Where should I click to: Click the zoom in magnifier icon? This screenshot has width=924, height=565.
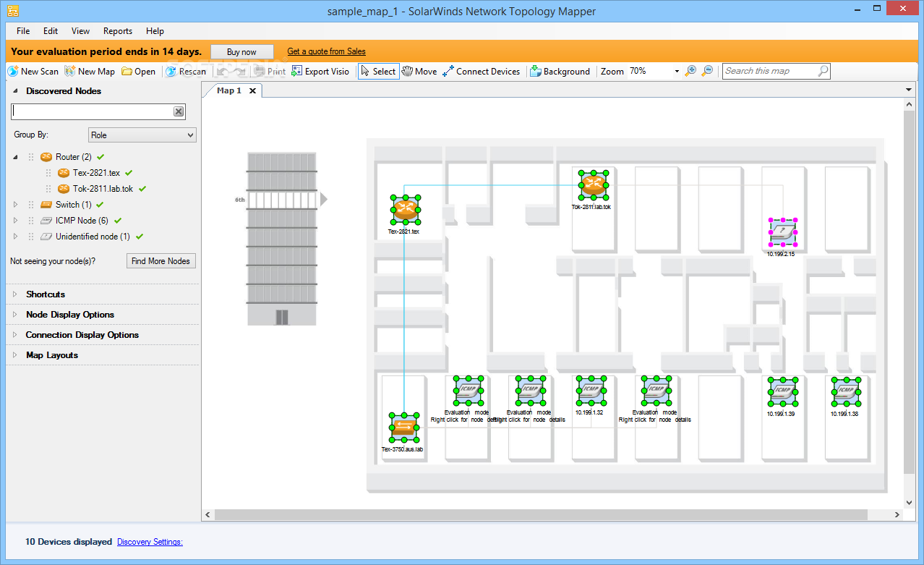[x=690, y=71]
